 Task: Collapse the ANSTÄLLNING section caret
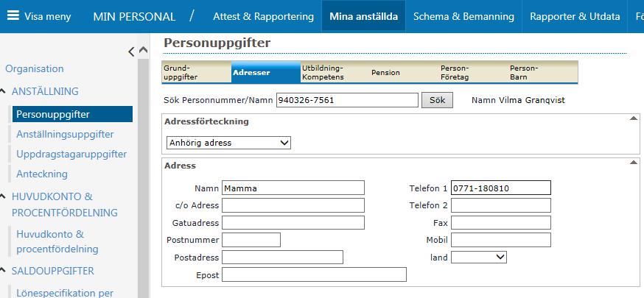(x=3, y=91)
